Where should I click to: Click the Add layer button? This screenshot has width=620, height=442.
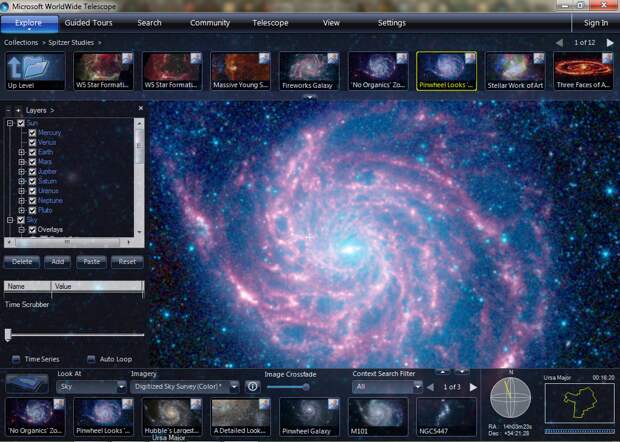pos(58,262)
